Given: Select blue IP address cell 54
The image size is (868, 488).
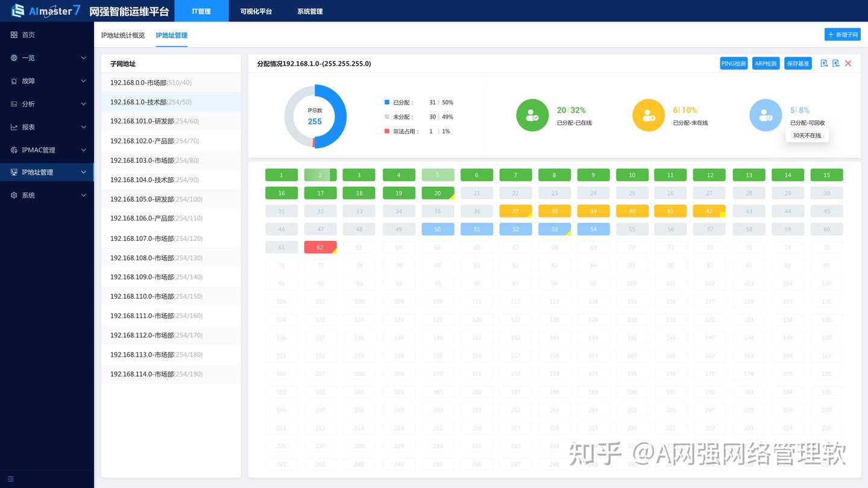Looking at the screenshot, I should 593,230.
